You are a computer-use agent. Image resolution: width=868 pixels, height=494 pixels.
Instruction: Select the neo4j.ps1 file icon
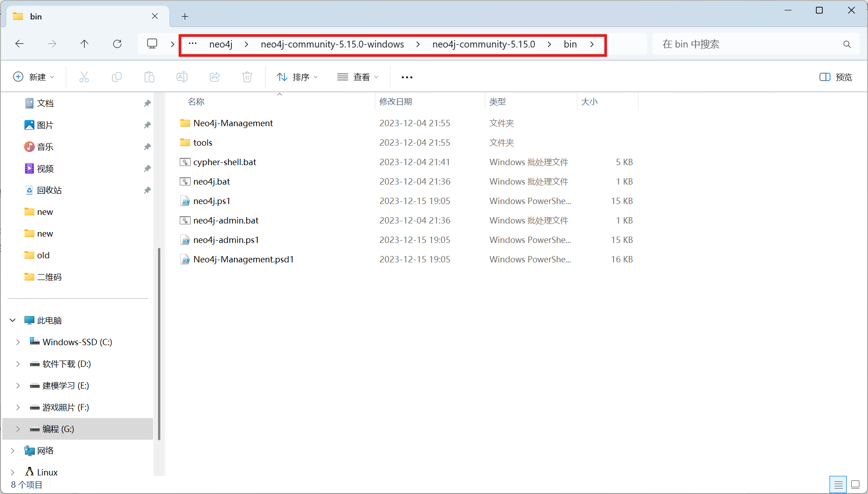185,201
